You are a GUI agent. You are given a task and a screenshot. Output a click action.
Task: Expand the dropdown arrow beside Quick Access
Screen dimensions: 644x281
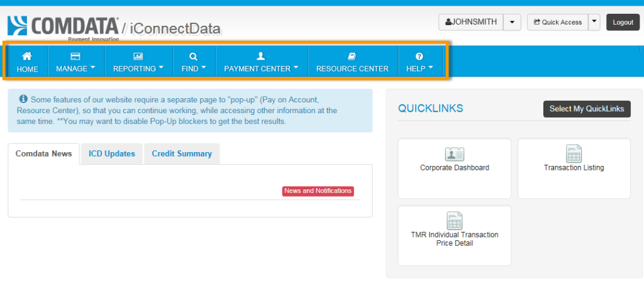tap(594, 22)
